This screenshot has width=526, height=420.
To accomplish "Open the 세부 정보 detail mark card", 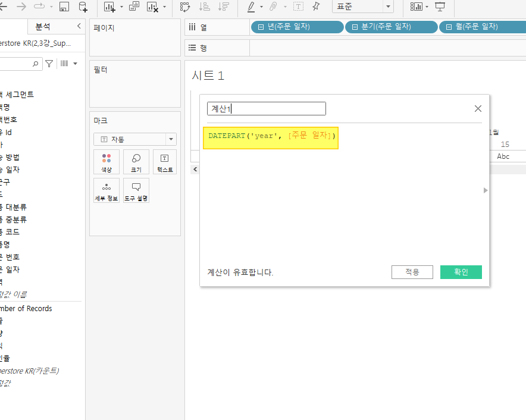I will click(107, 190).
